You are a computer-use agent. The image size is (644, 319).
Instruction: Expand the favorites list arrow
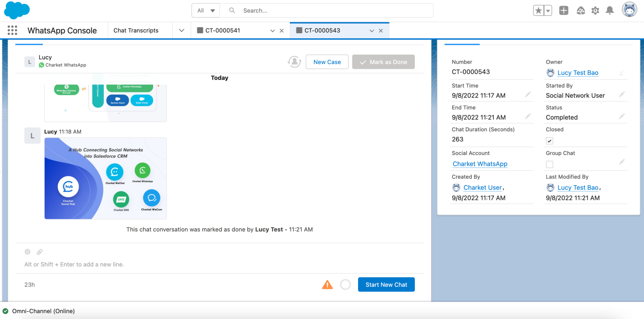548,11
